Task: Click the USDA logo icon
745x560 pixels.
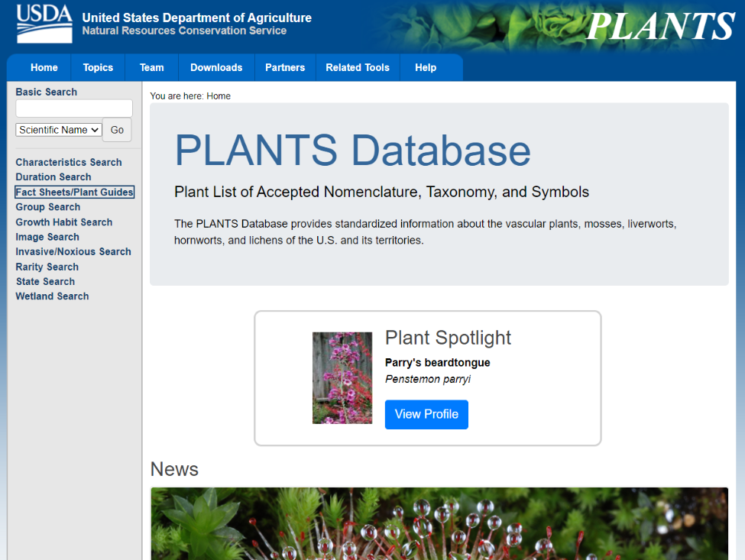Action: 44,24
